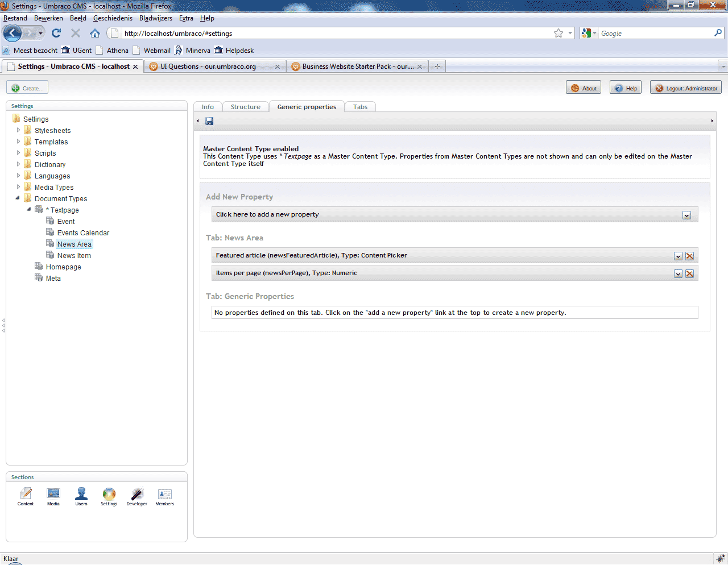The image size is (728, 565).
Task: Click Logout: Administrator button
Action: coord(685,88)
